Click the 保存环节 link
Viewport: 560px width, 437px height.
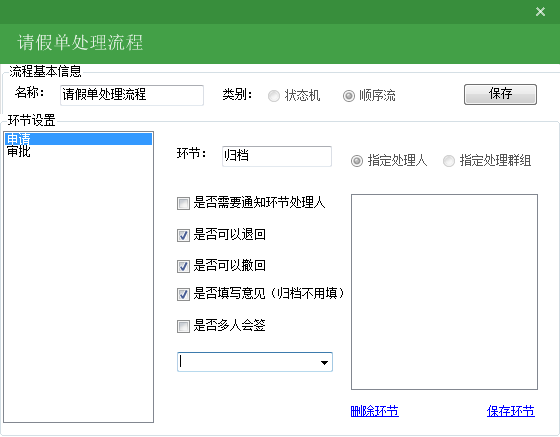(511, 411)
